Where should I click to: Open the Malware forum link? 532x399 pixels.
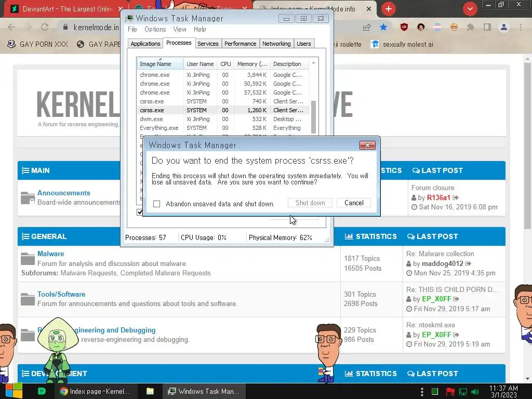(50, 254)
